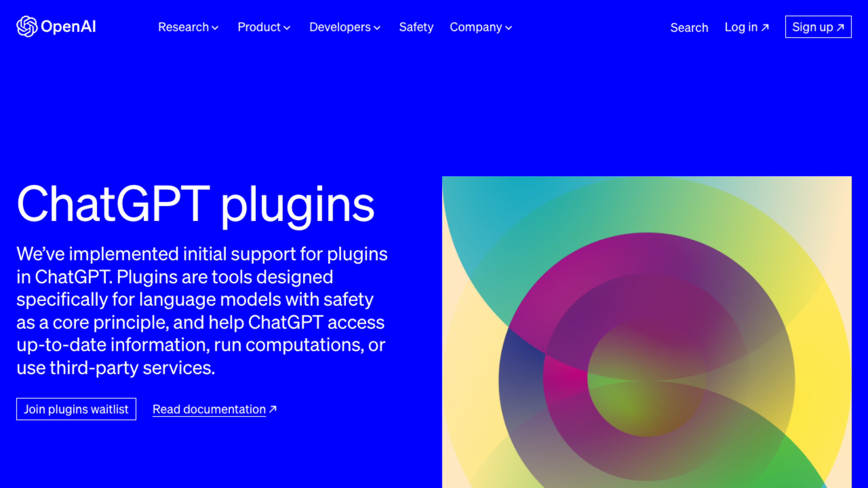
Task: Click the chevron next to Developers
Action: [x=377, y=28]
